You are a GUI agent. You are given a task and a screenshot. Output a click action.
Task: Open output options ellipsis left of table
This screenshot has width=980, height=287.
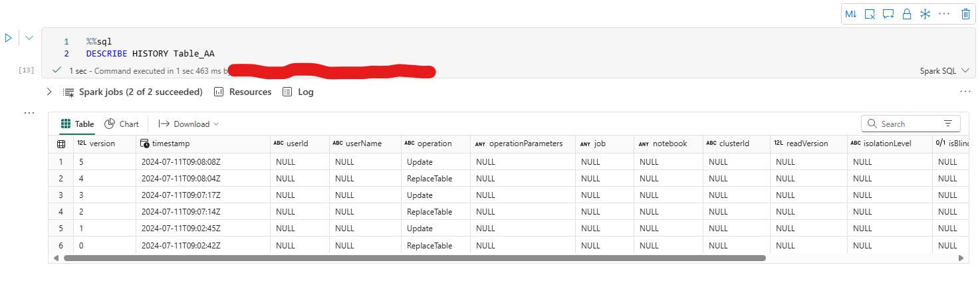coord(29,113)
